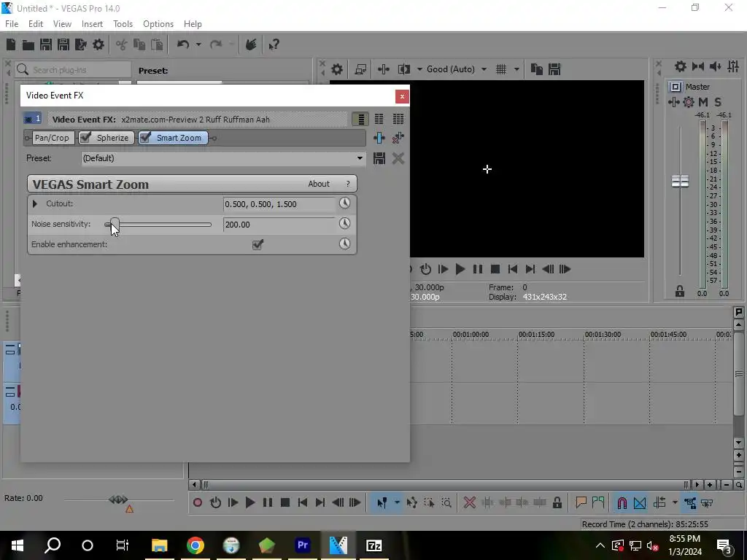Pause playback in preview window transport
Screen dimensions: 747x560
point(478,269)
